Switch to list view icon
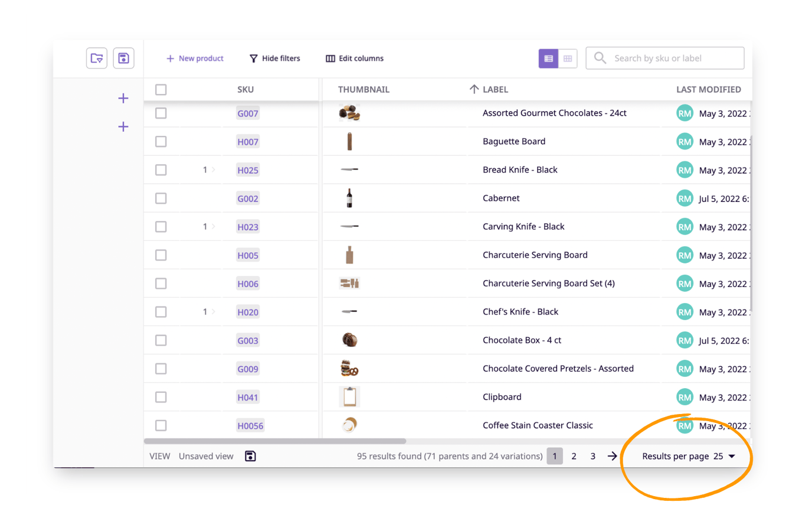Screen dimensions: 812x508 coord(548,58)
